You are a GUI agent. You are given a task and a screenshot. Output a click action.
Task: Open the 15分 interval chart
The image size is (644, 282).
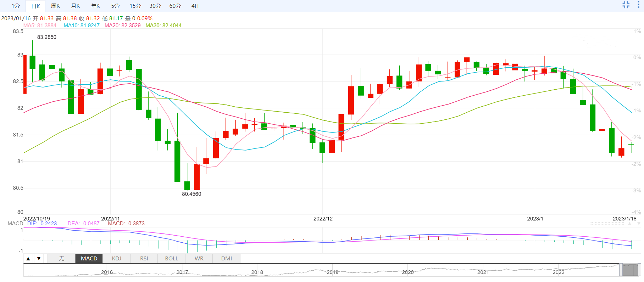click(135, 6)
